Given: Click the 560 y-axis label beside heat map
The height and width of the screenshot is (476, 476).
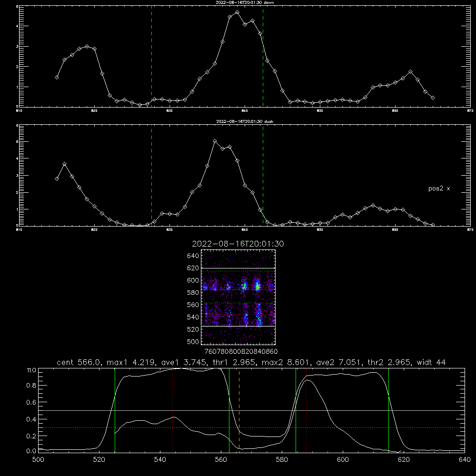Looking at the screenshot, I should point(193,305).
